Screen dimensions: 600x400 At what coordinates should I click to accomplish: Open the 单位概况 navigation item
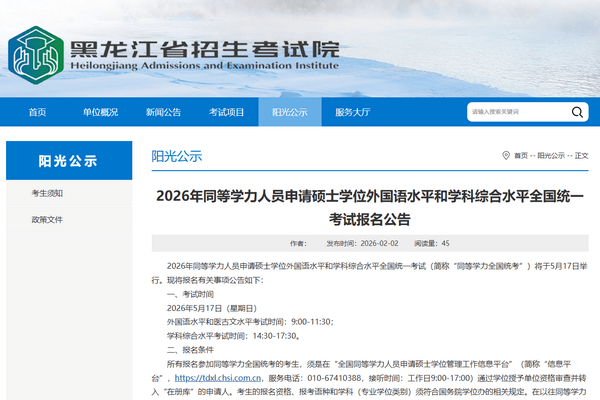(100, 112)
